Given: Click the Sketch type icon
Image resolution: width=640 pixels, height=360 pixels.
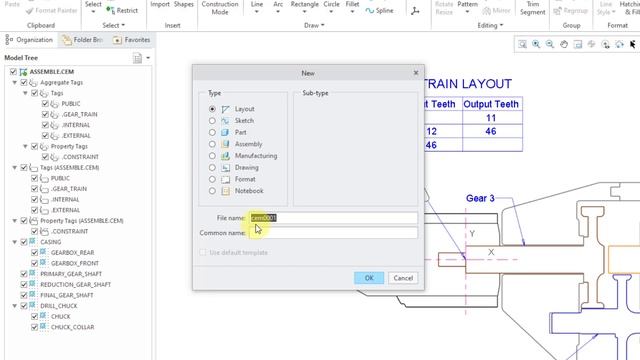Looking at the screenshot, I should [225, 121].
